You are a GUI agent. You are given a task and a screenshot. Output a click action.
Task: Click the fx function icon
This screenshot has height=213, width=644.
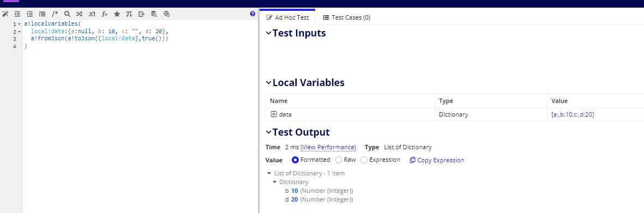[104, 14]
